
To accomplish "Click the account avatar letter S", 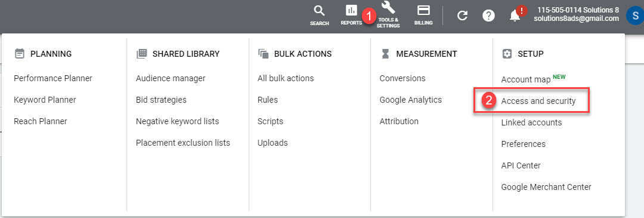I will 635,16.
